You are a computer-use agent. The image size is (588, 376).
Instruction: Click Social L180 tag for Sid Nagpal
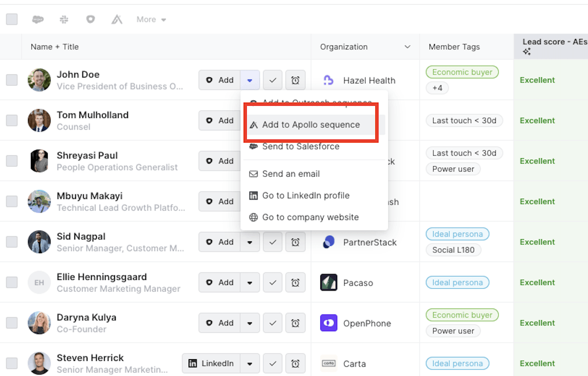pyautogui.click(x=453, y=250)
